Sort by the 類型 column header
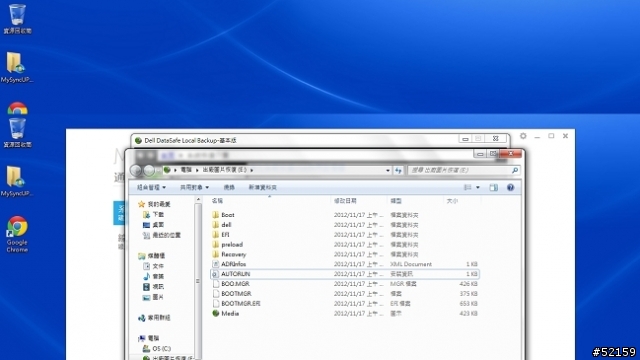Screen dimensions: 640x360 [x=396, y=201]
